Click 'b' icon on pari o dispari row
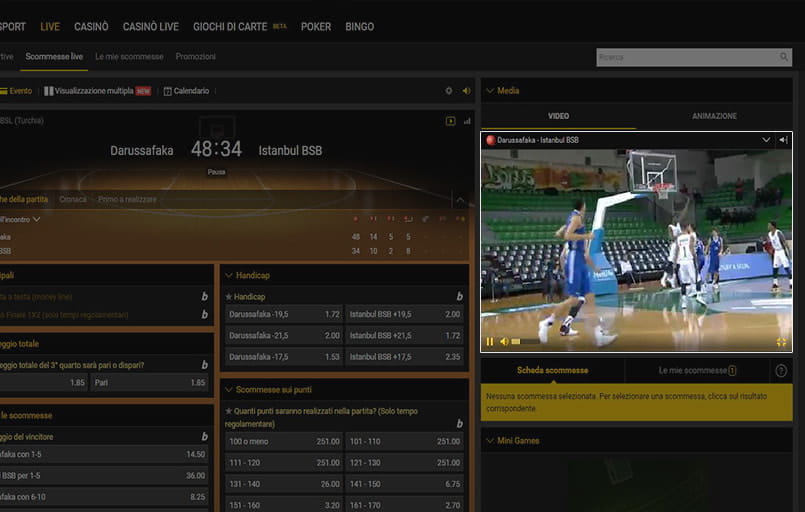Image resolution: width=805 pixels, height=512 pixels. pyautogui.click(x=204, y=365)
